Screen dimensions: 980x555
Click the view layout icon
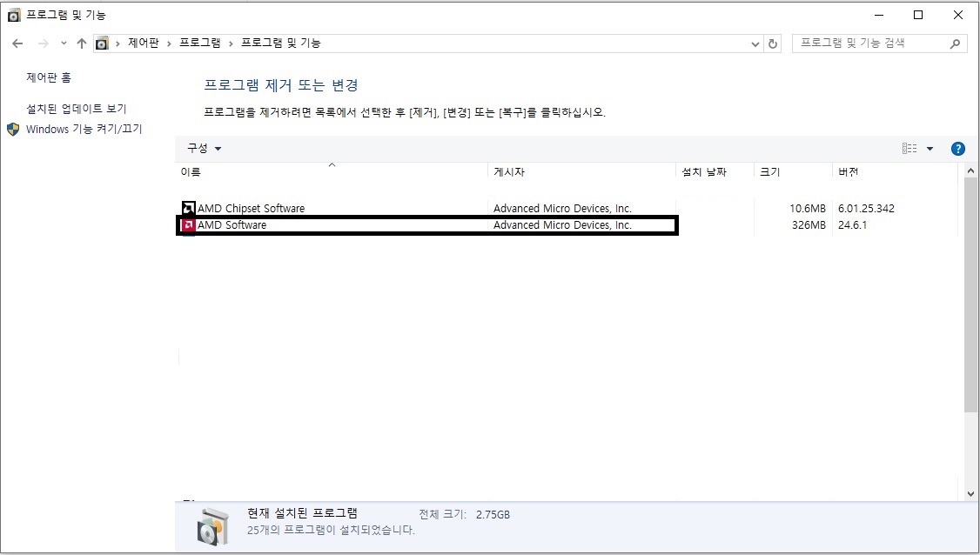(x=910, y=148)
